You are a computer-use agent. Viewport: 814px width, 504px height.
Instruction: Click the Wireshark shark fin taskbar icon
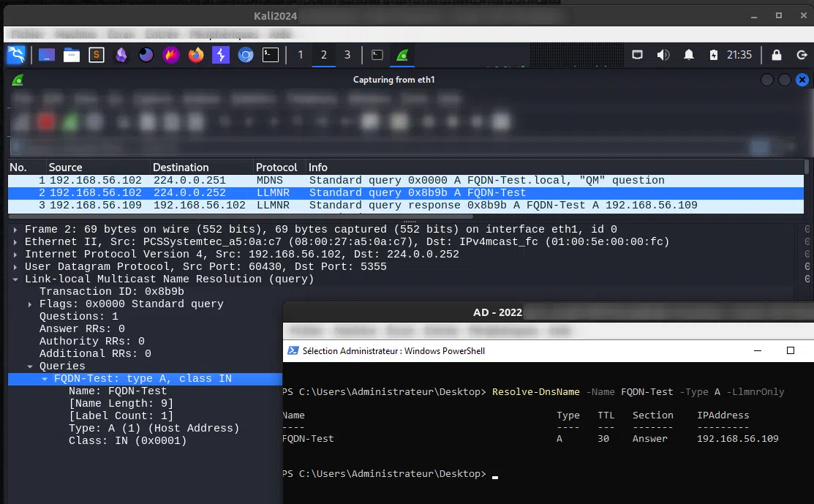(402, 55)
